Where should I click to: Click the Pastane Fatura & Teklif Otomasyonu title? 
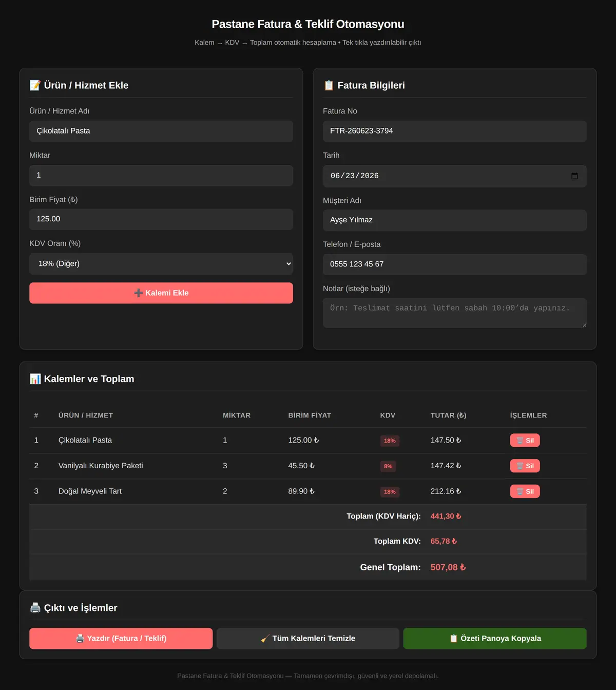click(308, 24)
